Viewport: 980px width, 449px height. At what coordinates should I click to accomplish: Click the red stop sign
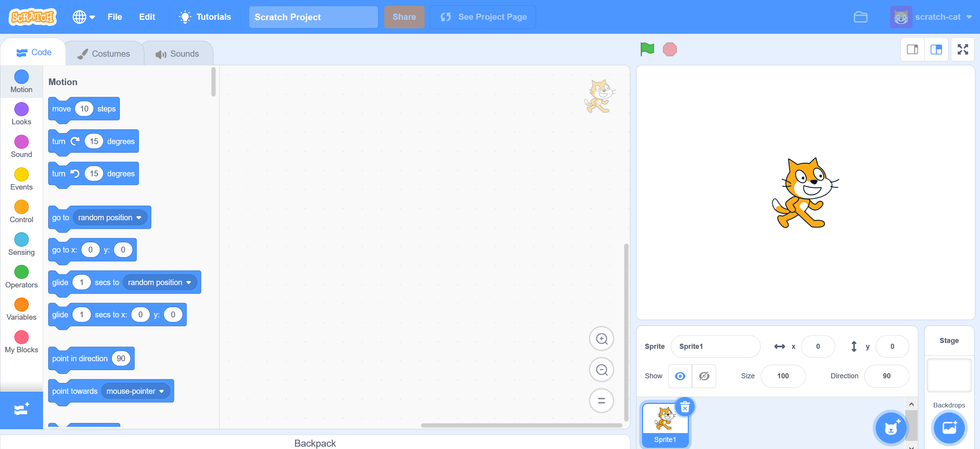670,49
